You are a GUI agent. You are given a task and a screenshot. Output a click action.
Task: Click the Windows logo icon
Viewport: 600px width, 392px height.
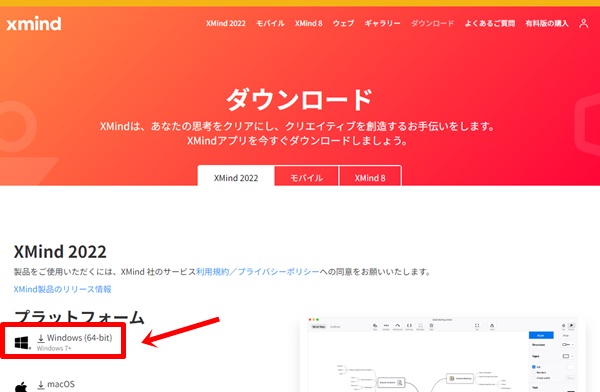[22, 343]
